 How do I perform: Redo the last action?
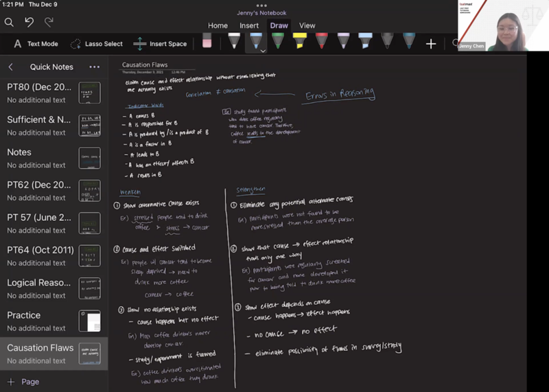48,22
